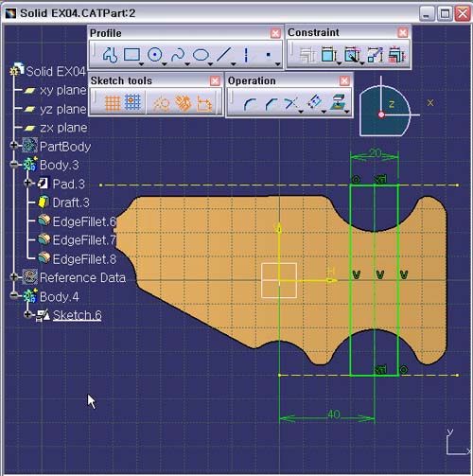Choose the Rectangle sketch tool
Image resolution: width=473 pixels, height=476 pixels.
(x=131, y=55)
